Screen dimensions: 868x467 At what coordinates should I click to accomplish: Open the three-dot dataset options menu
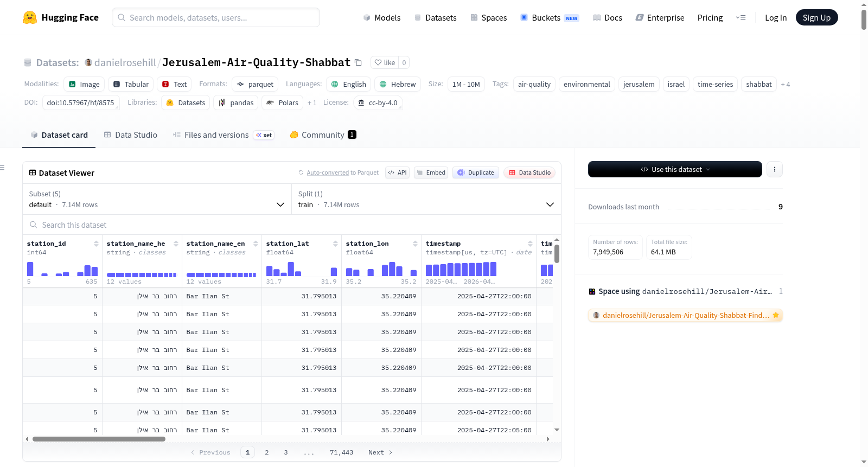(x=775, y=169)
